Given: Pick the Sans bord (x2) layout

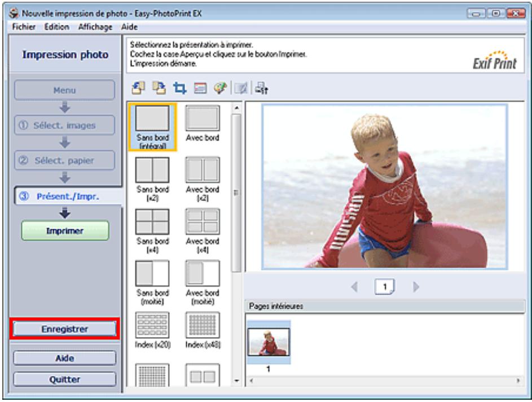Looking at the screenshot, I should [x=152, y=179].
